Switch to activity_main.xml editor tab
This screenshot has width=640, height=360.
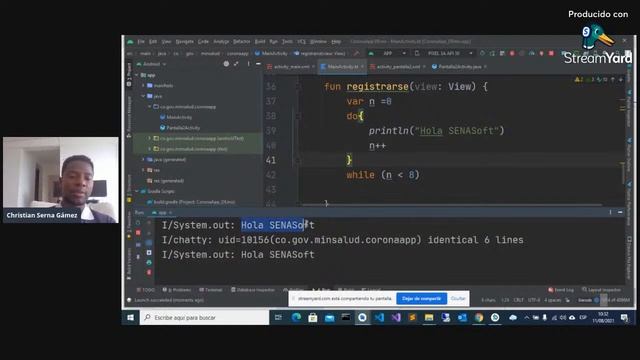click(x=291, y=67)
